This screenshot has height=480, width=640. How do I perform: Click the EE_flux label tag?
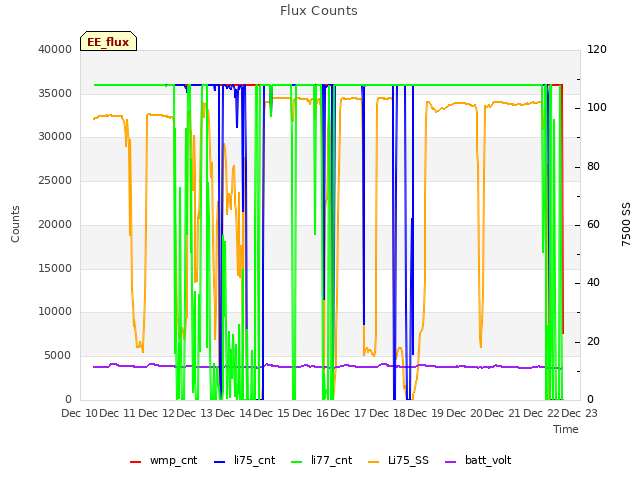click(x=108, y=41)
